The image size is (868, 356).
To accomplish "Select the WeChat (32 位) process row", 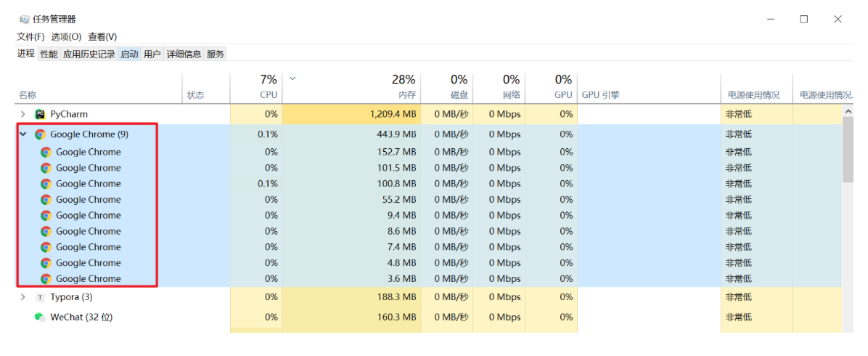I will [427, 317].
